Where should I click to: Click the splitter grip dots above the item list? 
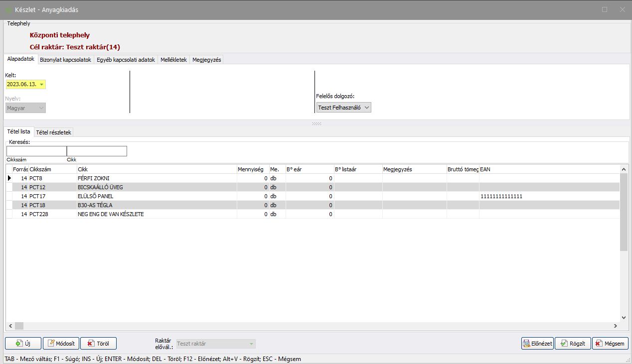click(316, 123)
